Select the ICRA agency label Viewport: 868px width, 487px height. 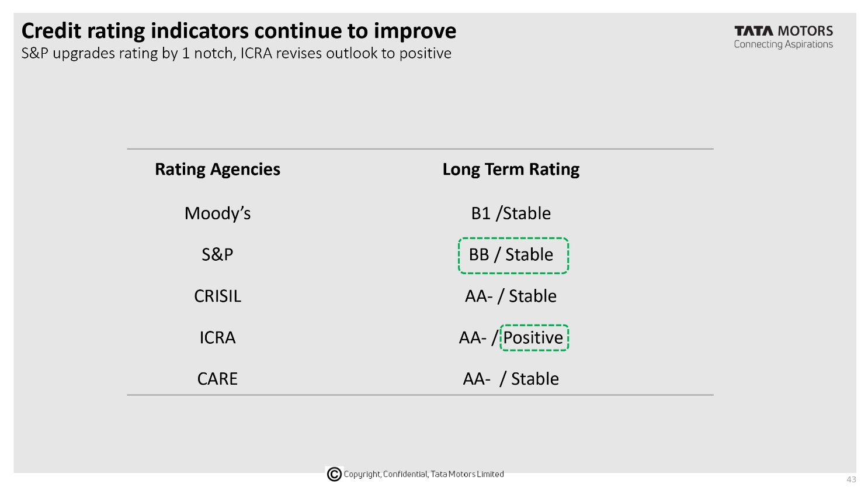coord(217,337)
